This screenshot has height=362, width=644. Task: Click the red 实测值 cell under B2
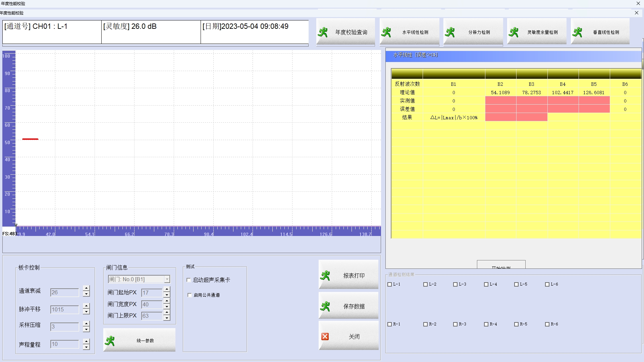coord(500,101)
